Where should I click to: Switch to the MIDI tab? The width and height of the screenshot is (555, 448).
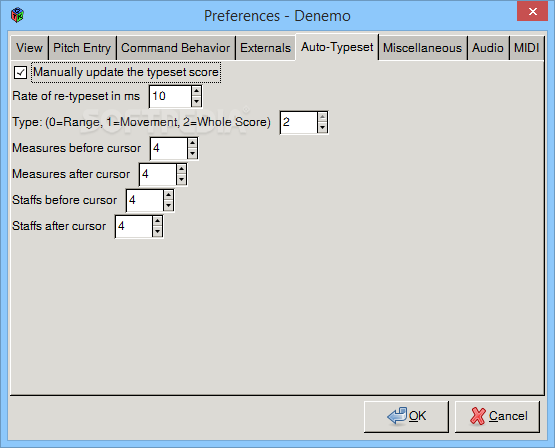click(x=526, y=48)
